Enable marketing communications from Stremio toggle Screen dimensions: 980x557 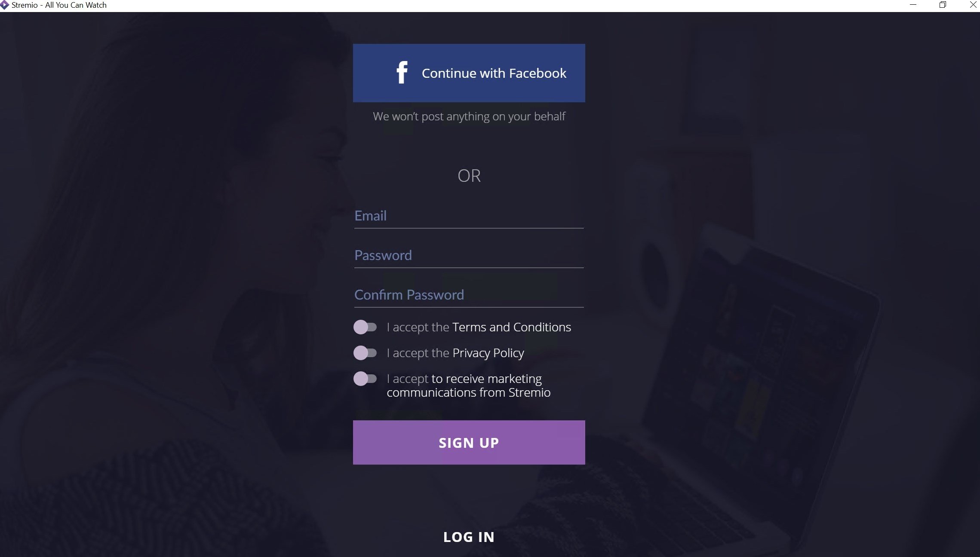(x=365, y=379)
